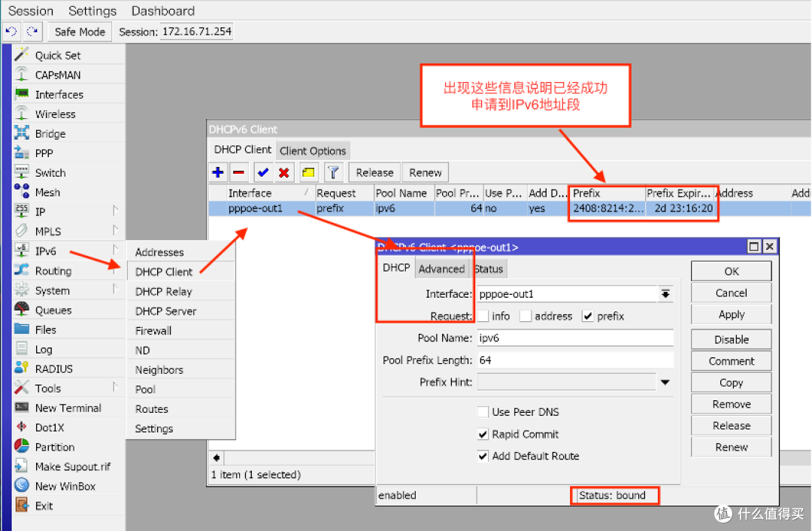This screenshot has width=812, height=531.
Task: Open New Terminal icon
Action: click(22, 408)
